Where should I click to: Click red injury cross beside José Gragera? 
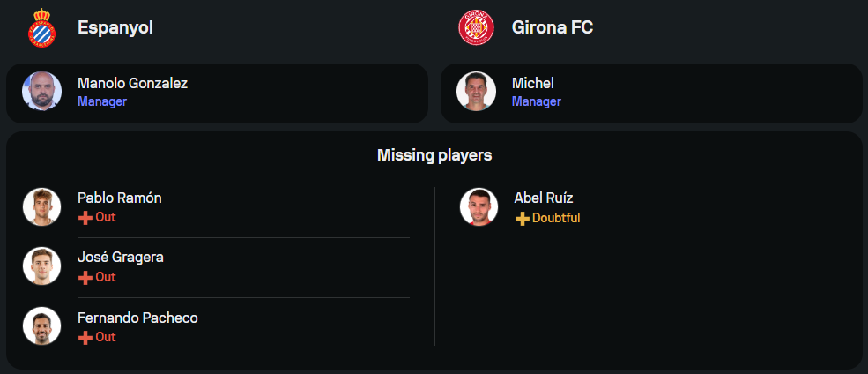click(x=85, y=278)
